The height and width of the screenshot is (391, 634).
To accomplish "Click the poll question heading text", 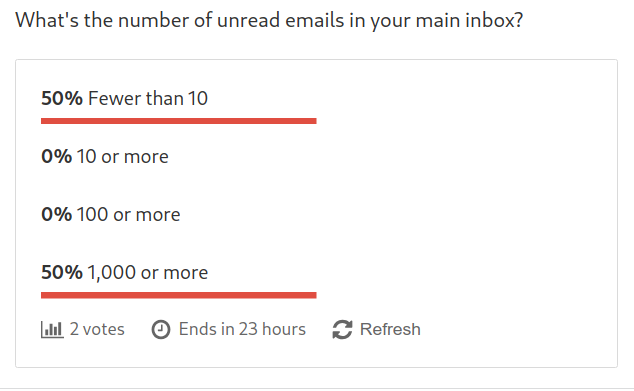I will [x=269, y=20].
